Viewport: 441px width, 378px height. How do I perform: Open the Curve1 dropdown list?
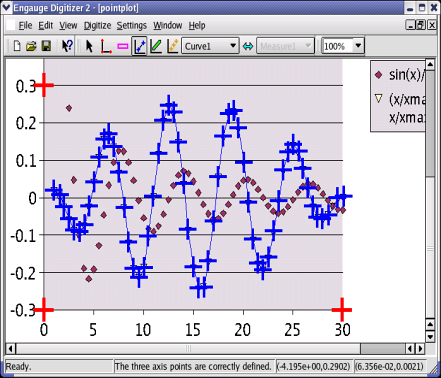[210, 46]
